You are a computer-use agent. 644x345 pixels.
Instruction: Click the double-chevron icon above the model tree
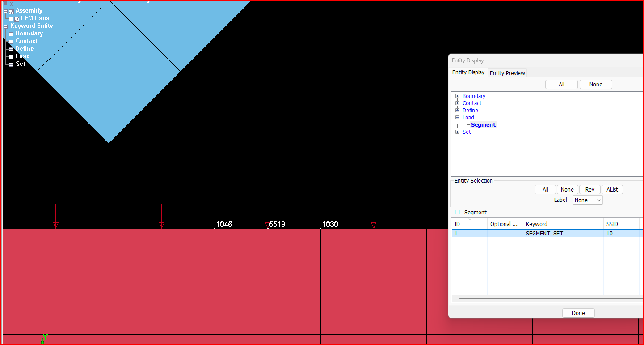(x=12, y=4)
